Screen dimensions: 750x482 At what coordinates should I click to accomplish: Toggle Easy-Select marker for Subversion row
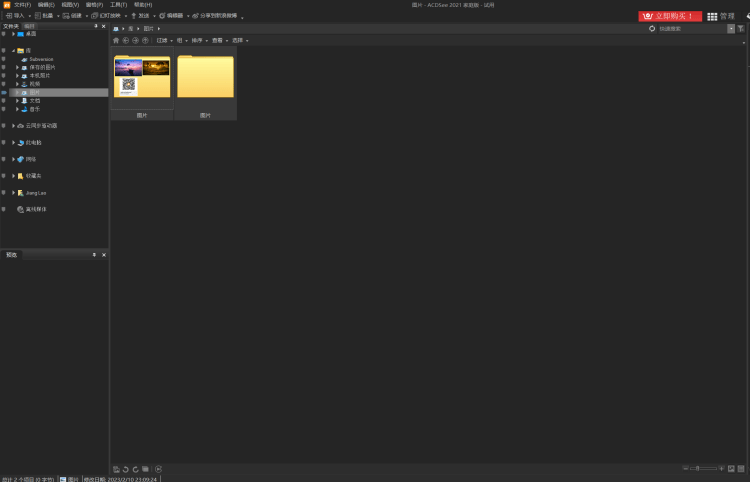coord(4,59)
